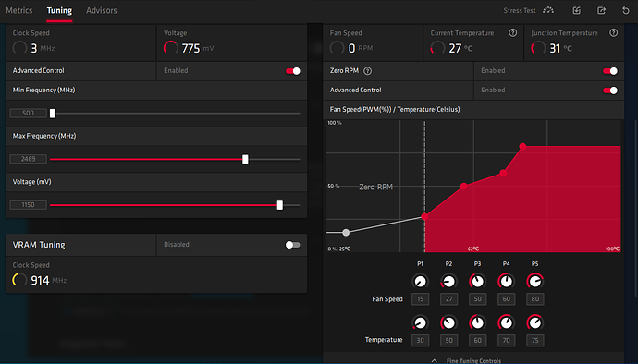The height and width of the screenshot is (364, 638).
Task: Click P1 Temperature field 30
Action: (x=421, y=340)
